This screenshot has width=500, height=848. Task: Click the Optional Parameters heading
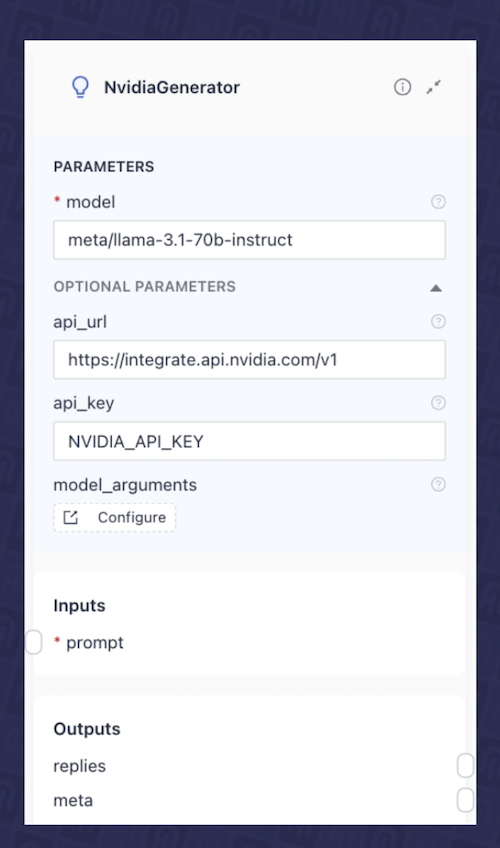click(144, 287)
